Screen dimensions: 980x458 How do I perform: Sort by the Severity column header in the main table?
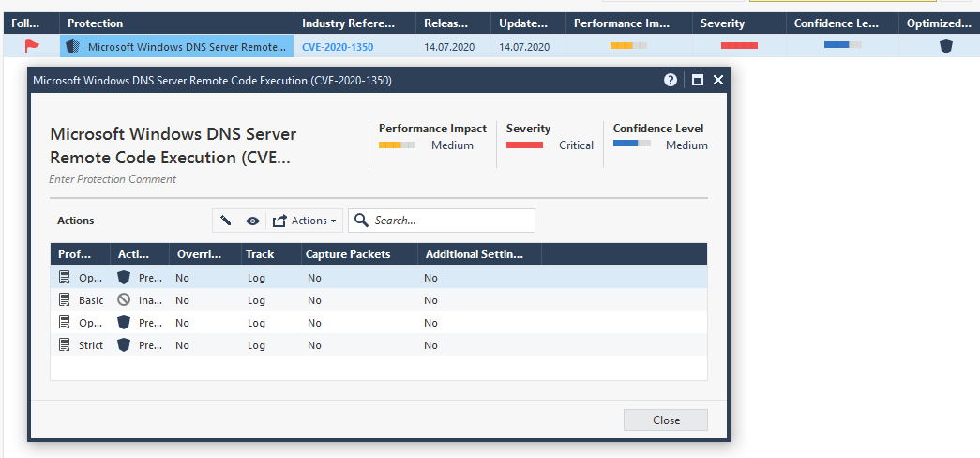point(739,23)
